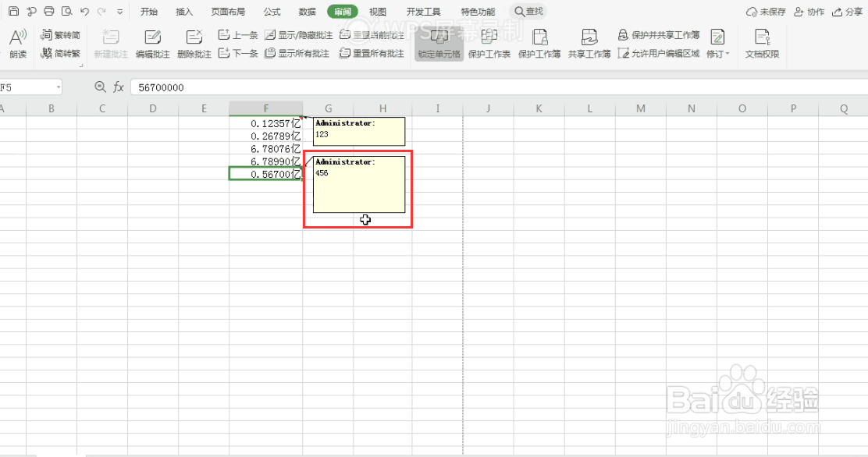The height and width of the screenshot is (457, 868).
Task: Select the 审阅 Review tab
Action: 342,12
